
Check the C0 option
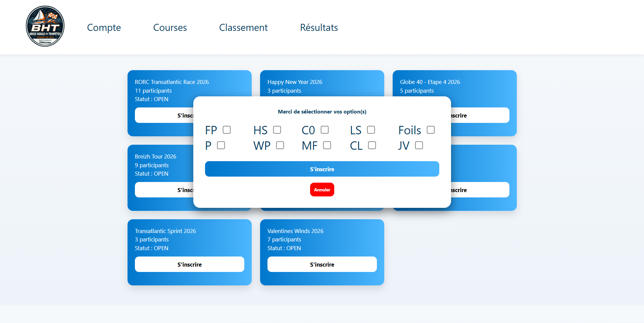click(325, 130)
